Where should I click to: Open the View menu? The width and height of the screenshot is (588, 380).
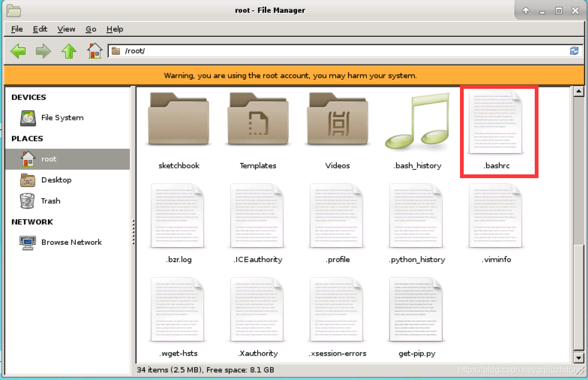click(x=66, y=29)
